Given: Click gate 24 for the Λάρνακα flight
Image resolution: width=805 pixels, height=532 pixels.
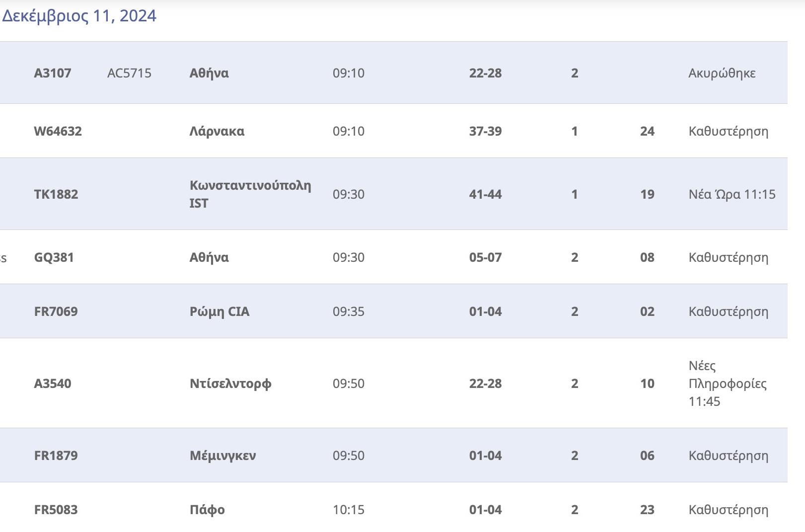Looking at the screenshot, I should pos(647,131).
